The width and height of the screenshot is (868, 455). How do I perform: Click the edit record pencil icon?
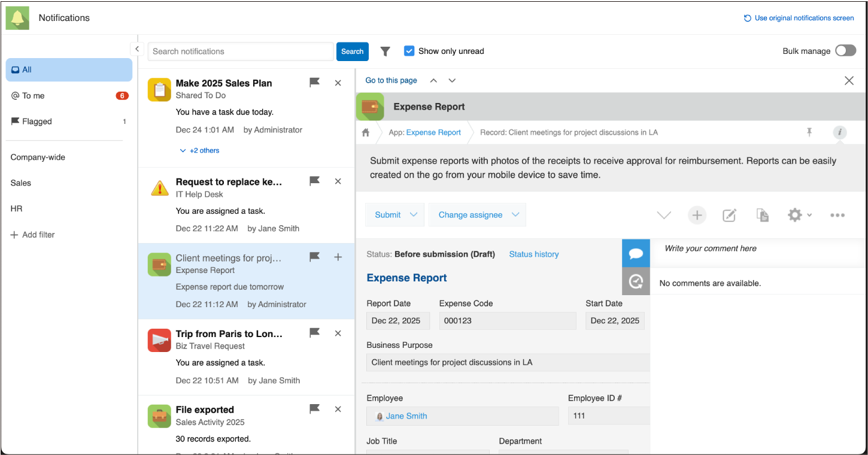[x=729, y=215]
